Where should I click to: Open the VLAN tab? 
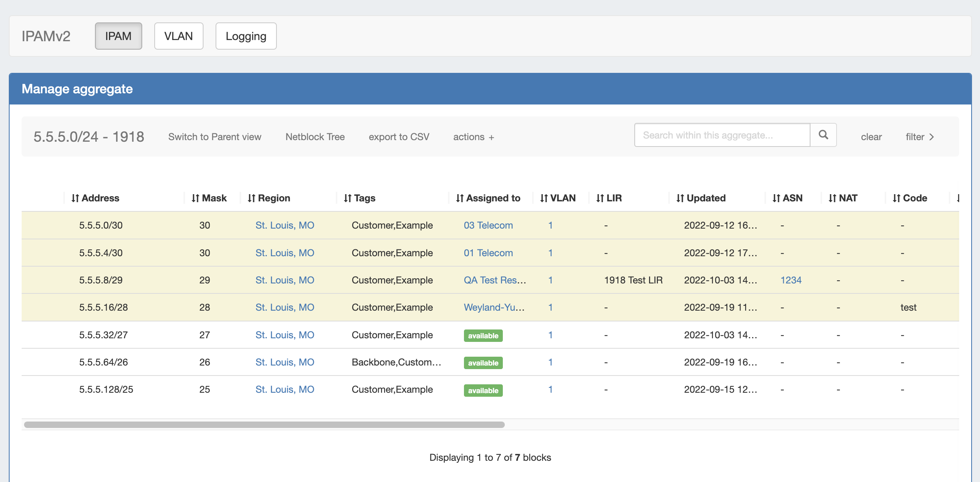click(179, 36)
